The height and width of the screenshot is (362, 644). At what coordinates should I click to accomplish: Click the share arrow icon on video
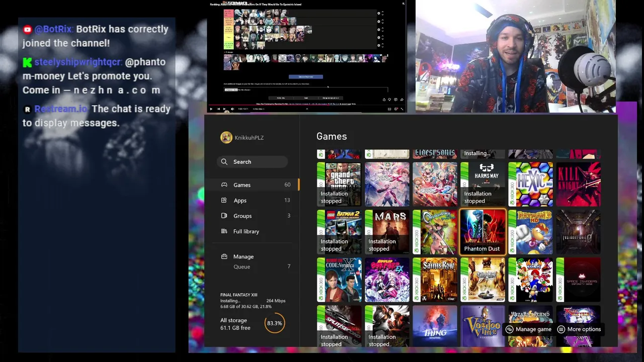[x=402, y=100]
